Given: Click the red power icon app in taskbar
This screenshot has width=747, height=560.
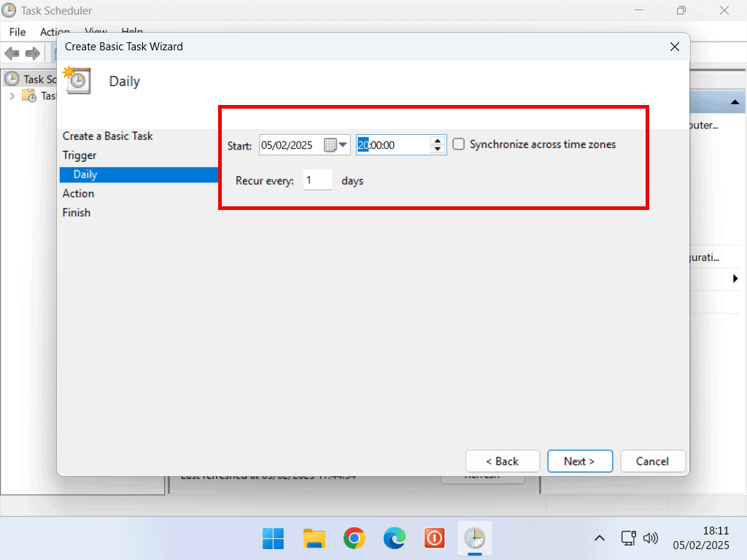Looking at the screenshot, I should coord(435,539).
